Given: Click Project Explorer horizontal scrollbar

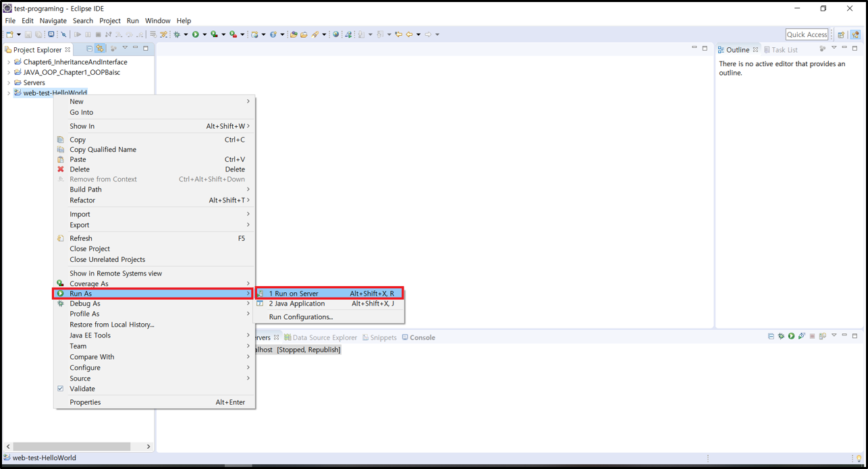Looking at the screenshot, I should click(72, 446).
